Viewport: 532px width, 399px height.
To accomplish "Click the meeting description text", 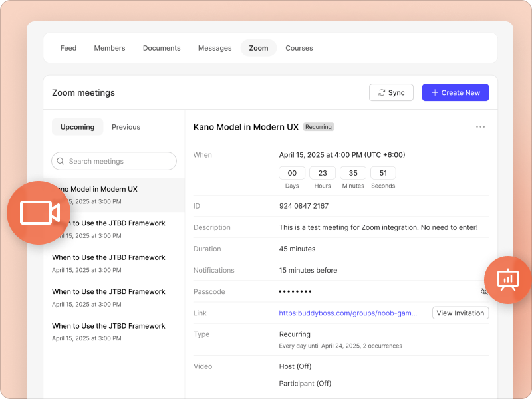I will [378, 227].
